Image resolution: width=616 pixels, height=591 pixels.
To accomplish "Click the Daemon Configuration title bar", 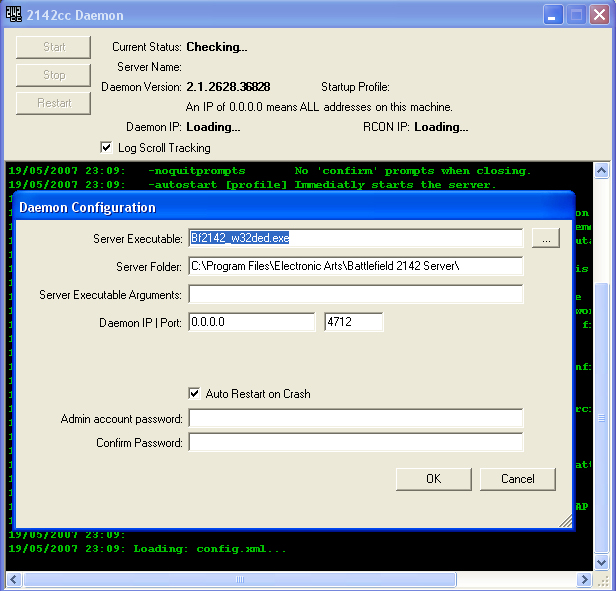I will 294,207.
